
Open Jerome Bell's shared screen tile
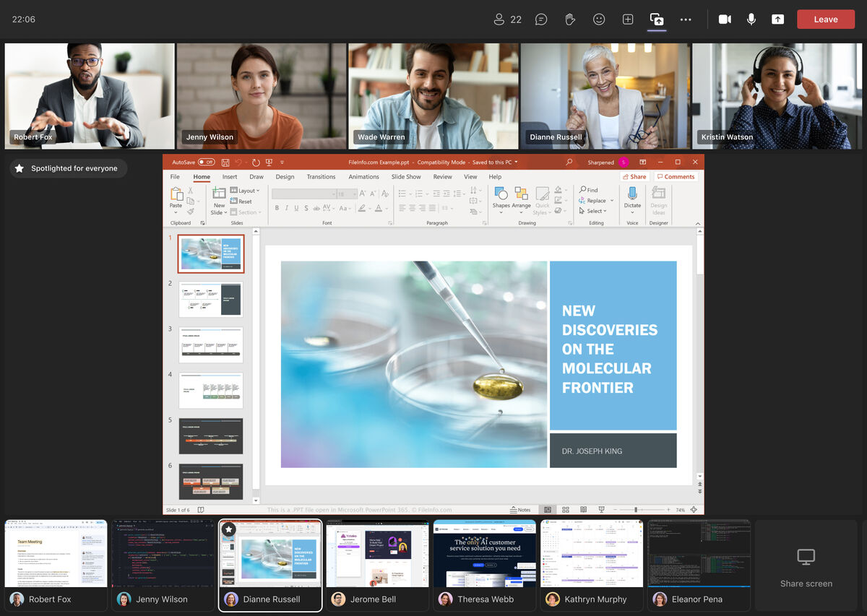[377, 565]
